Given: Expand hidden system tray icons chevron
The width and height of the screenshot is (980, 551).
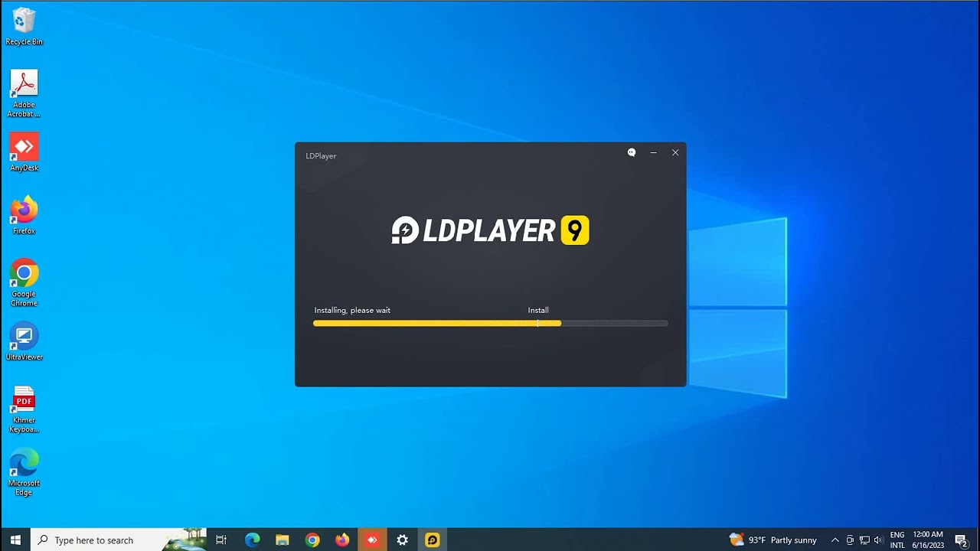Looking at the screenshot, I should (x=835, y=540).
